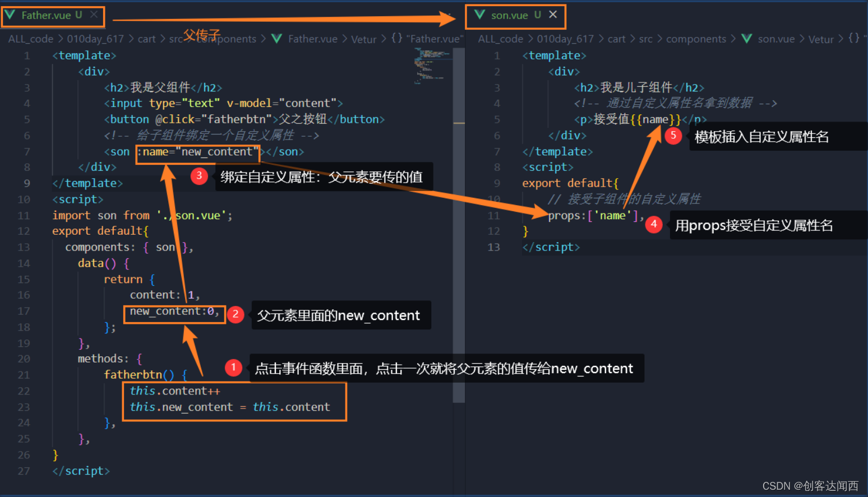868x497 pixels.
Task: Open src breadcrumb in son.vue pane
Action: (646, 39)
